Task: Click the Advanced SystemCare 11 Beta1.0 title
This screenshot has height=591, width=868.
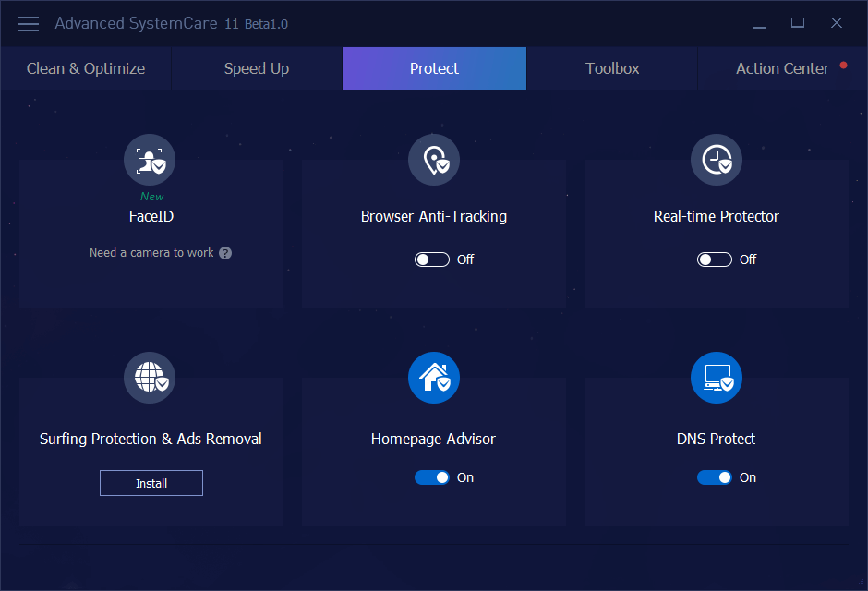Action: pos(171,24)
